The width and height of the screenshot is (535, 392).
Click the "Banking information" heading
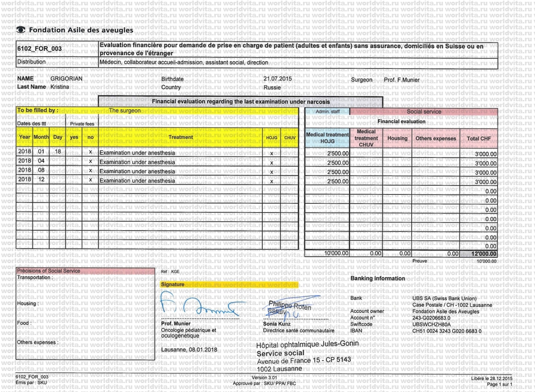click(378, 279)
